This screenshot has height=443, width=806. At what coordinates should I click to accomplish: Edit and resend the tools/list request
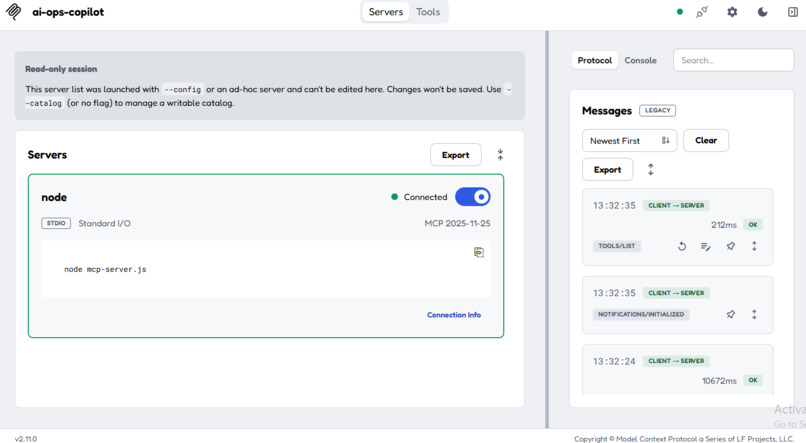[x=706, y=247]
